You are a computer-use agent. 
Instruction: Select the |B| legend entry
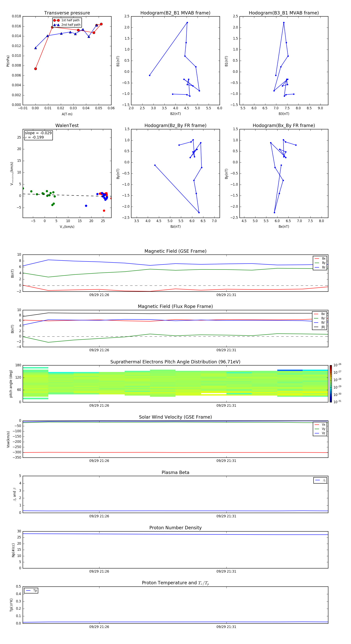pos(320,327)
